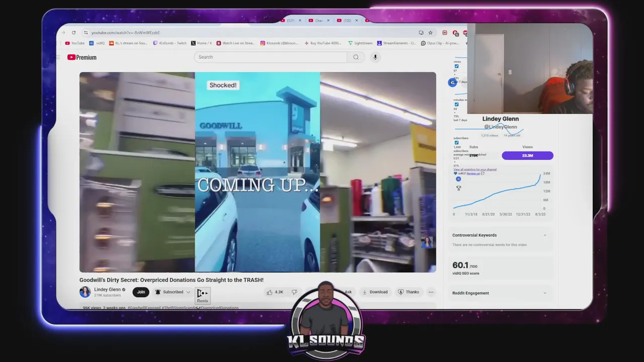Expand the Reddit Engagement section
This screenshot has height=362, width=644.
pos(544,293)
